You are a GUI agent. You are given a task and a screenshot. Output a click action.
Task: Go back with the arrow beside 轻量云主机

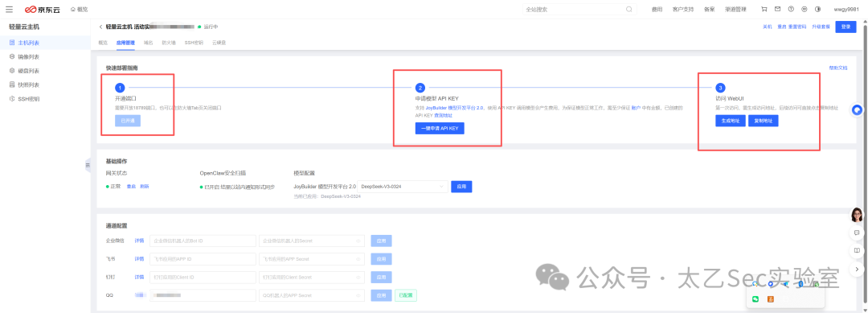100,27
